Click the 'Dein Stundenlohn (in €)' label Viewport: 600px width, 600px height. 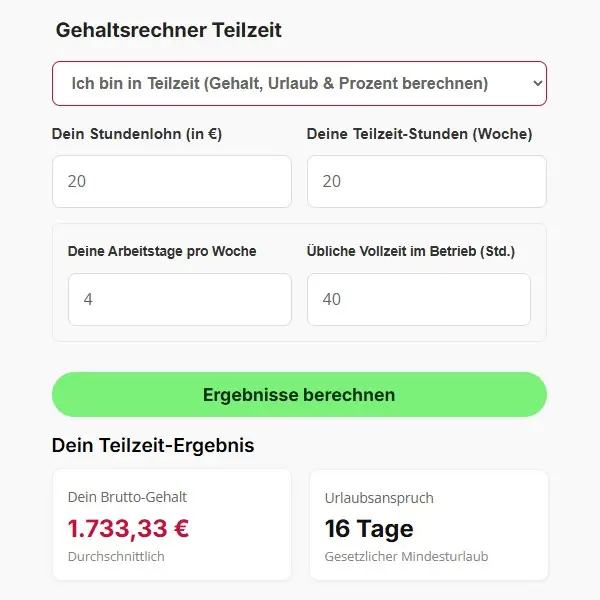point(137,134)
